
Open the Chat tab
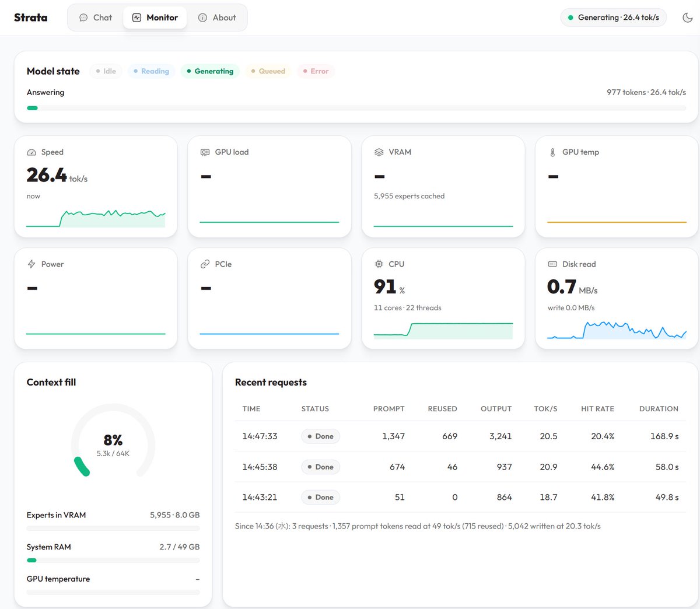point(96,17)
